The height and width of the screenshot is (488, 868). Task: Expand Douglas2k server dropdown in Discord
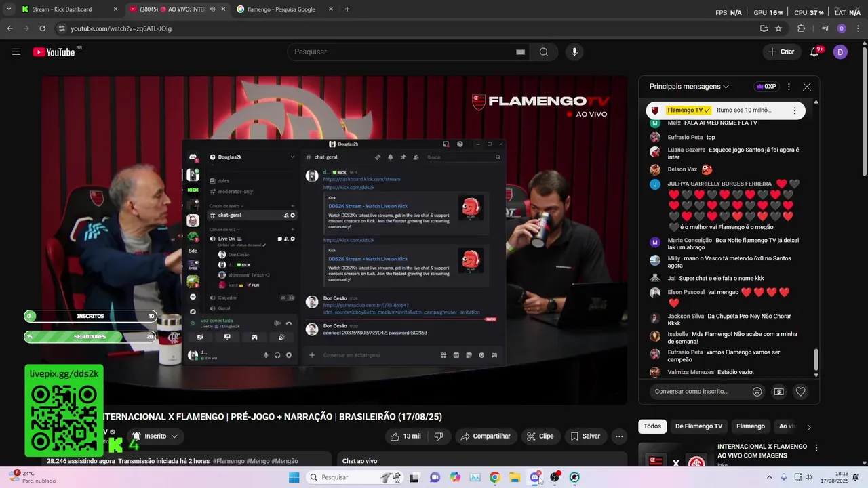292,157
